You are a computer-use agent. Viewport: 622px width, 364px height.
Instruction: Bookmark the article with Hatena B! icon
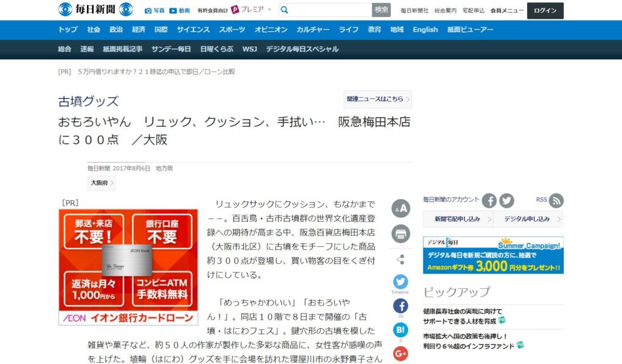point(400,330)
